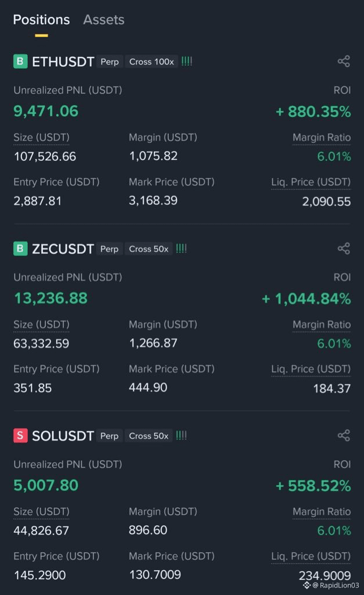Image resolution: width=364 pixels, height=595 pixels.
Task: Tap the ZECUSDT Margin Ratio label
Action: point(322,325)
